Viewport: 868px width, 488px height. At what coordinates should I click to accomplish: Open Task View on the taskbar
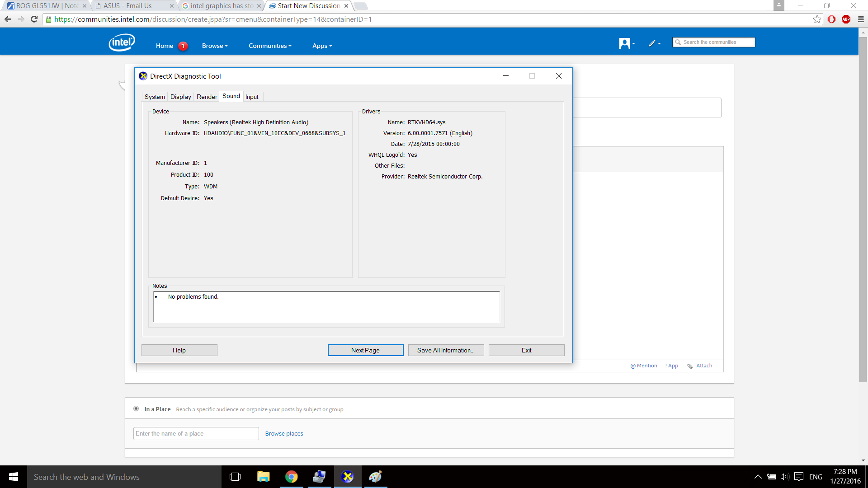[x=235, y=477]
